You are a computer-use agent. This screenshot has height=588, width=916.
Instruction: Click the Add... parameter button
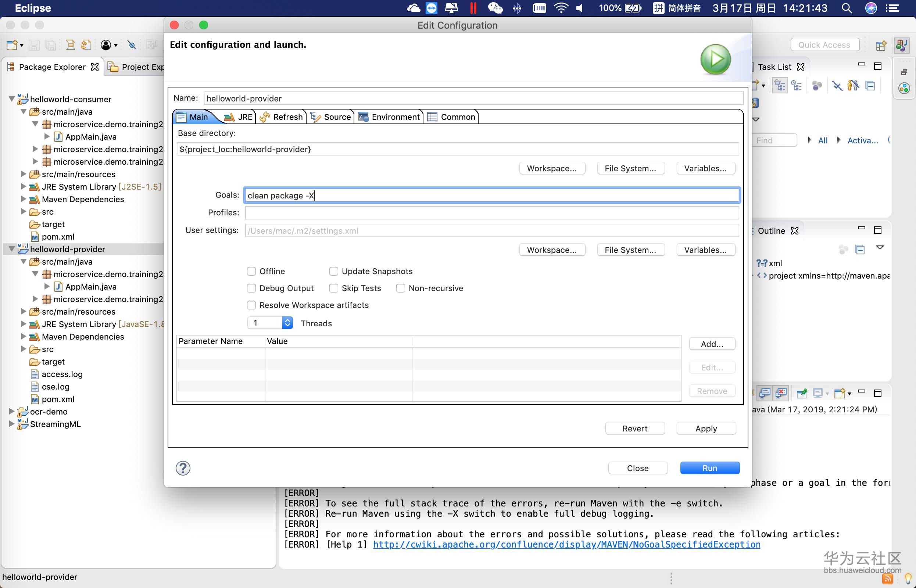(x=712, y=344)
